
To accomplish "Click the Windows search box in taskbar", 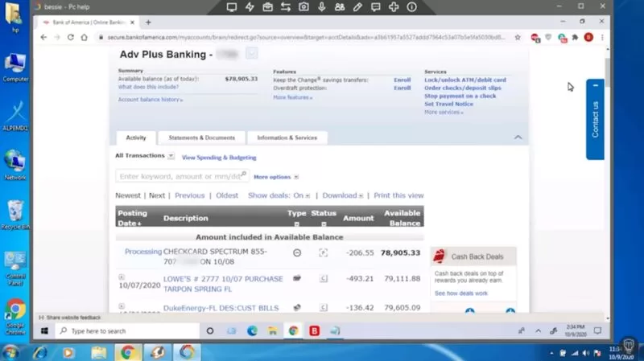I will 127,331.
